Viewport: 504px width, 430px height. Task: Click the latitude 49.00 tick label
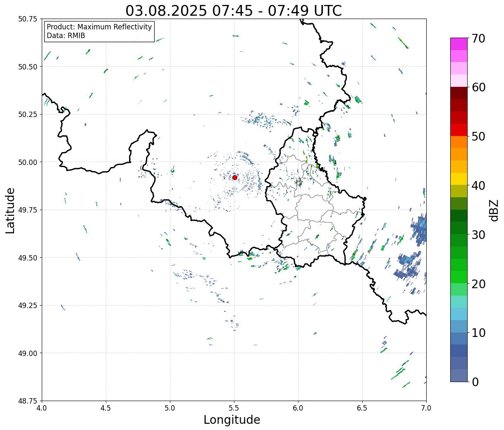point(28,353)
